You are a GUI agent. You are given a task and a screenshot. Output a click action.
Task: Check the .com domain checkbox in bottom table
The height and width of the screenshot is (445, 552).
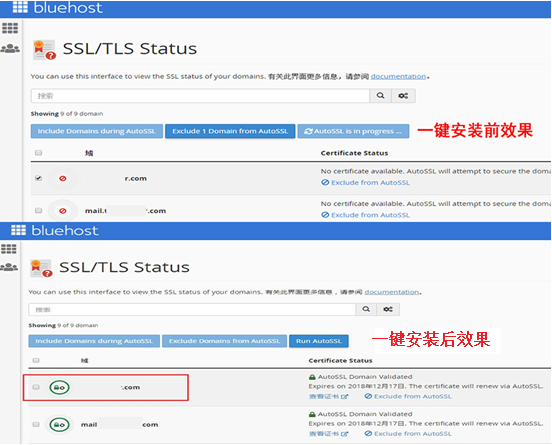tap(36, 387)
